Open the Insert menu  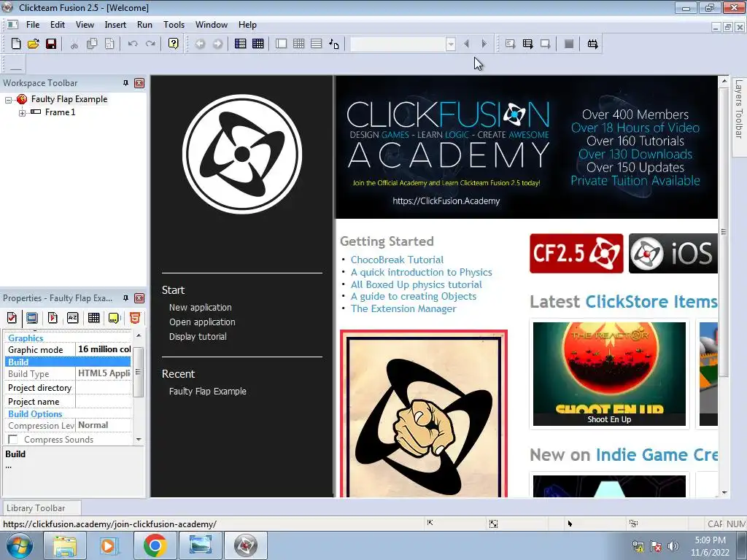(x=115, y=25)
